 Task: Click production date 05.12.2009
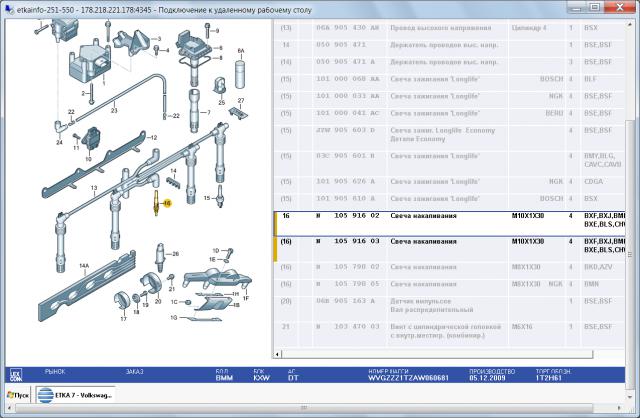[488, 378]
